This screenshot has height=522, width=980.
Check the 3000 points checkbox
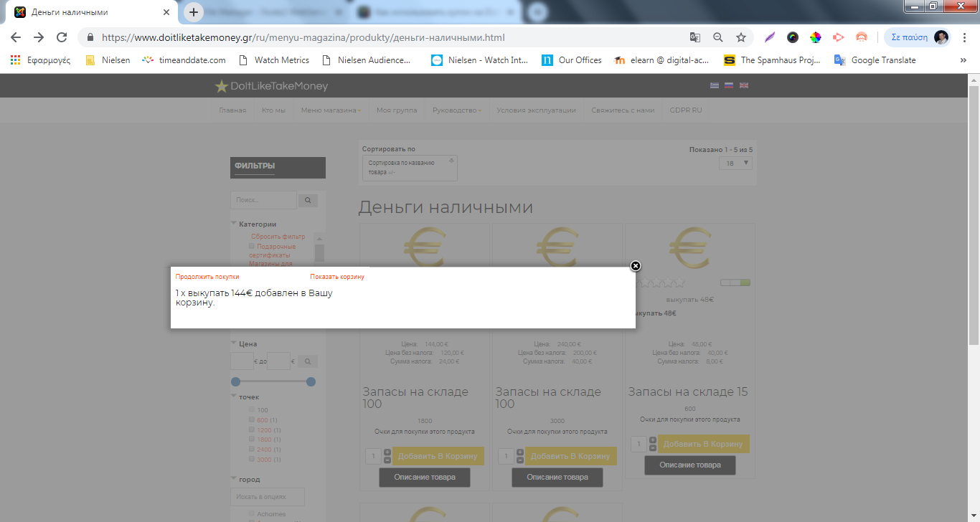pos(252,459)
